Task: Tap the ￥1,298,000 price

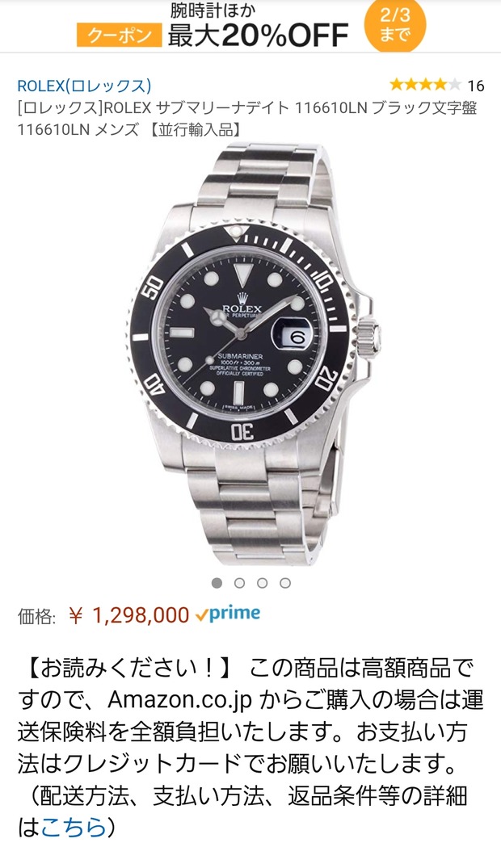Action: [128, 615]
